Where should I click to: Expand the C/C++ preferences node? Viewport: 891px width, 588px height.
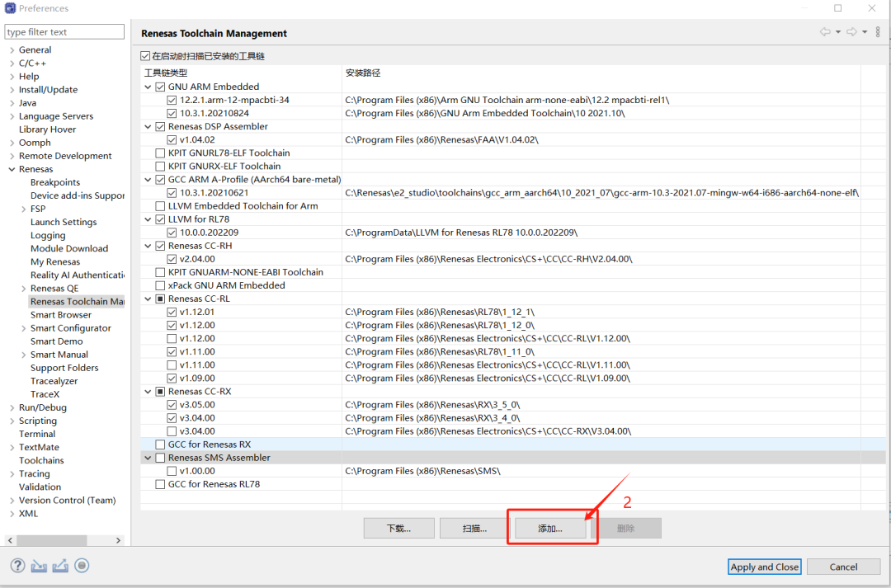tap(12, 63)
